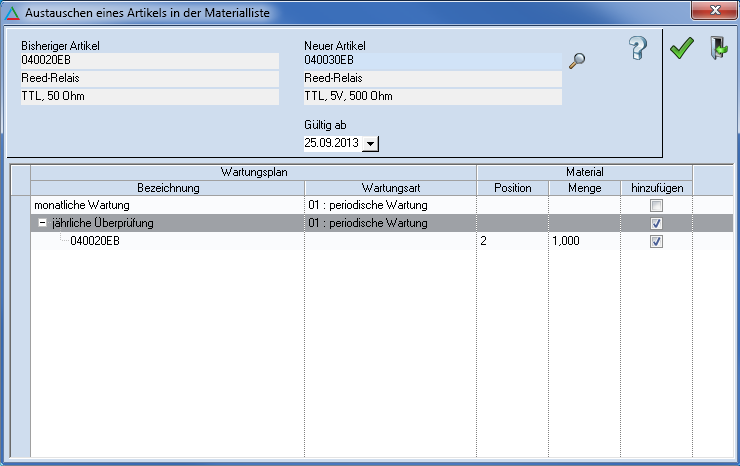Exit dialog using the door icon
Viewport: 740px width, 466px height.
[717, 49]
